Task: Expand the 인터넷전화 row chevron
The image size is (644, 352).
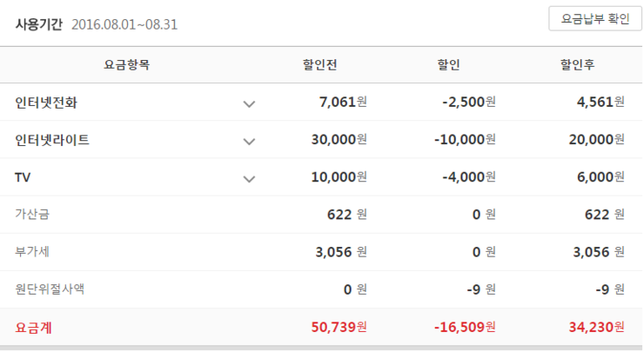Action: (250, 103)
